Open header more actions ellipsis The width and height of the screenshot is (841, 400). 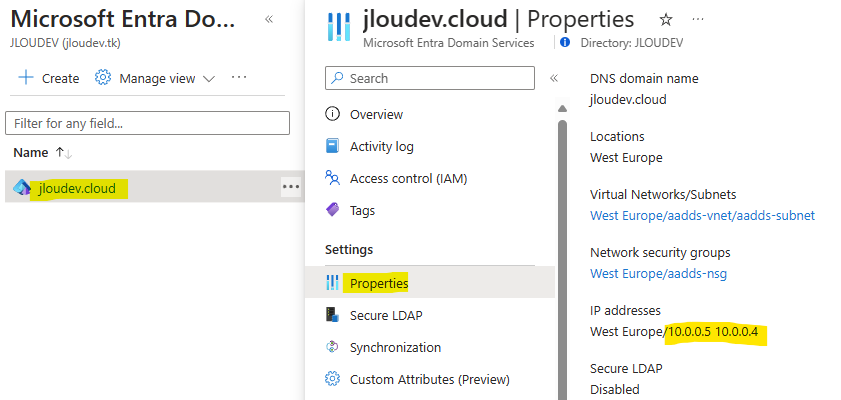point(697,19)
